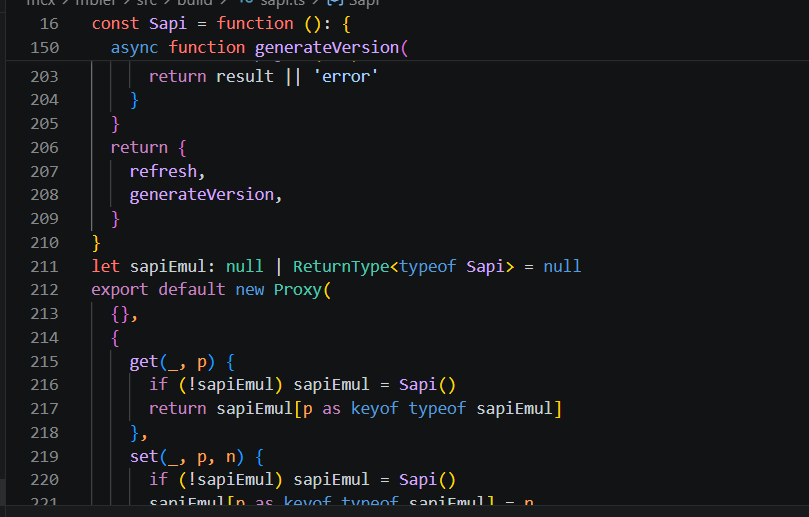Place cursor on 'error' string literal
The height and width of the screenshot is (517, 809).
click(346, 76)
